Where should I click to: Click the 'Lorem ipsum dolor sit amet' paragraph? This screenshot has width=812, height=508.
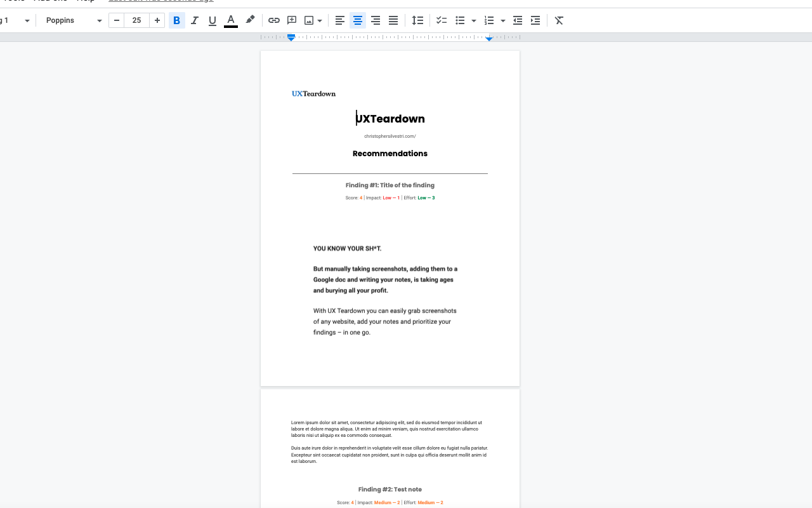coord(386,429)
